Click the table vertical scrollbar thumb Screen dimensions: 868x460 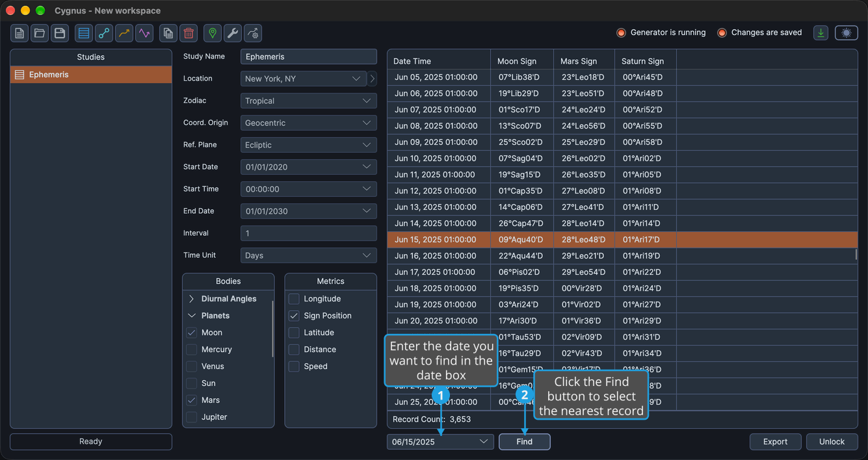tap(856, 254)
